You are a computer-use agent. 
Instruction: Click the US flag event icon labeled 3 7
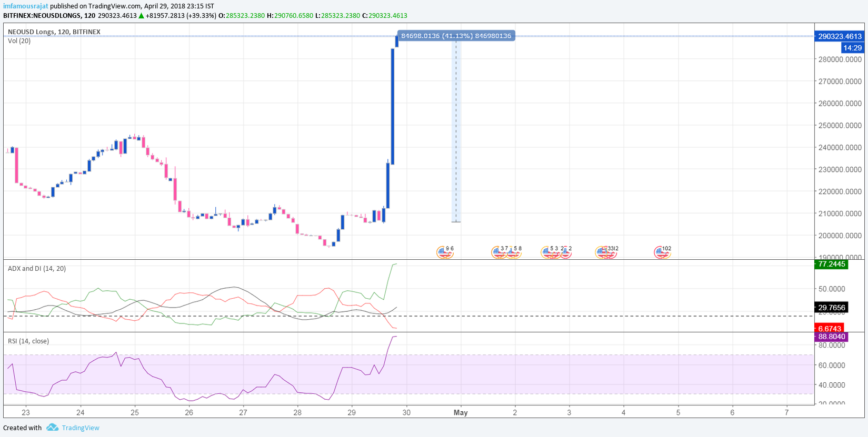click(499, 252)
